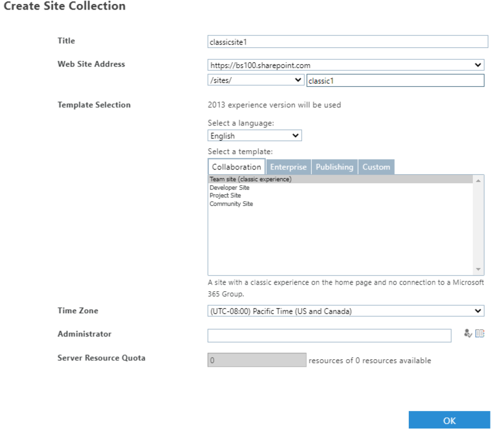Screen dimensions: 504x431
Task: Select Team site (classic experience) template
Action: pos(250,179)
